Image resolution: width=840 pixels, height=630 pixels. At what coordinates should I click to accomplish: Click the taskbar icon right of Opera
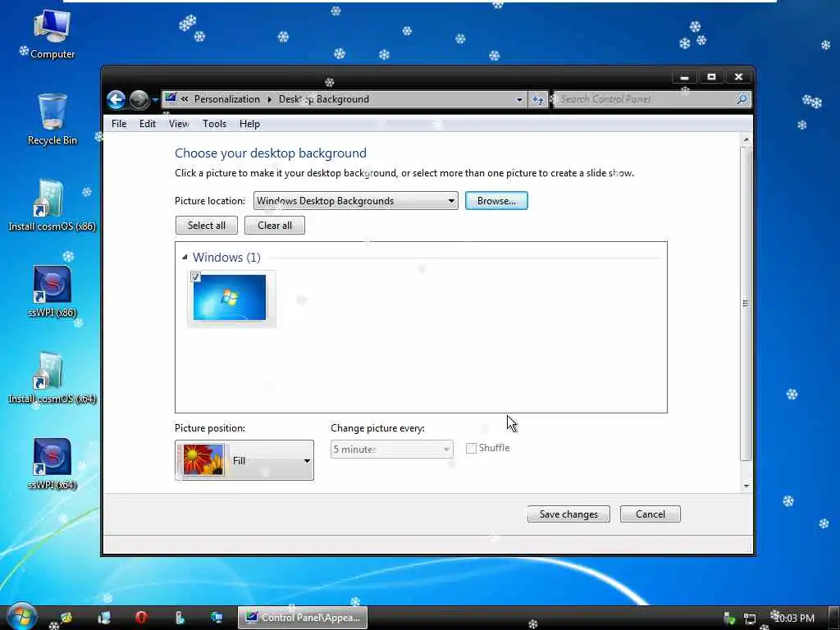coord(179,618)
